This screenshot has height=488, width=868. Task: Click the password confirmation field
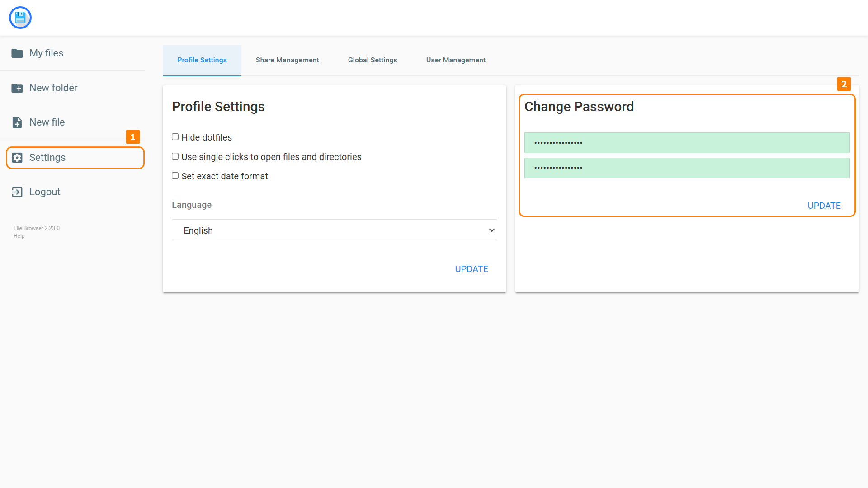[686, 168]
